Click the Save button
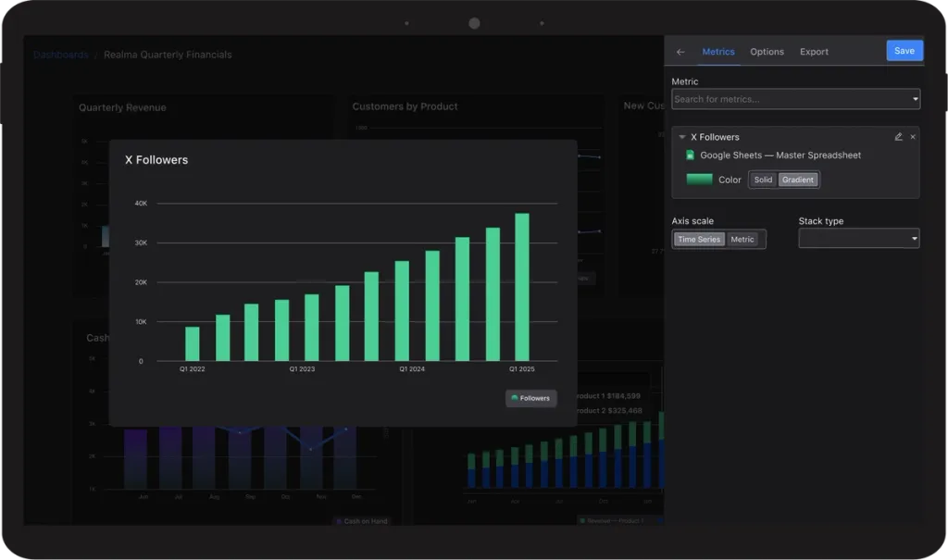Screen dimensions: 948x560 click(904, 51)
